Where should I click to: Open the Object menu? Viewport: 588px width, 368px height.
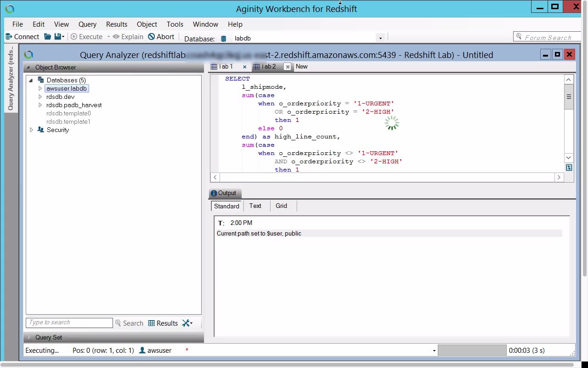(x=147, y=24)
